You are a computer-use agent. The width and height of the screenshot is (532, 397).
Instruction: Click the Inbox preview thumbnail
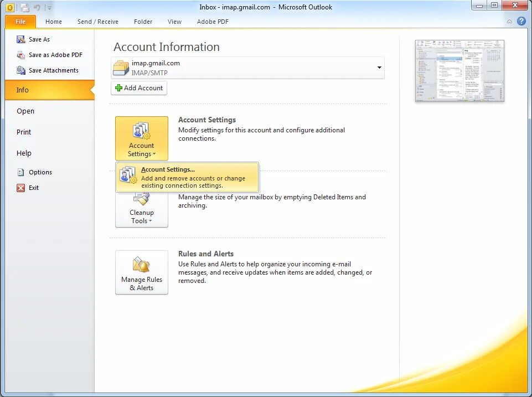pyautogui.click(x=459, y=71)
